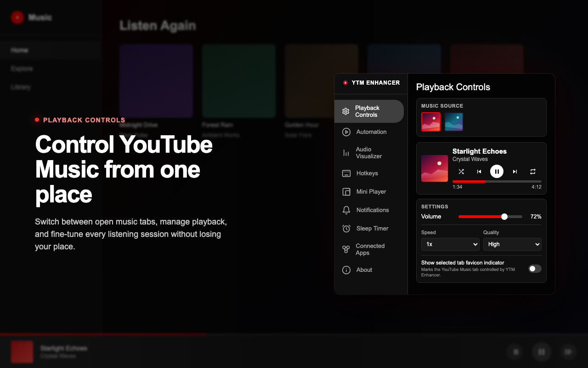Click the YTM Enhancer red logo icon
588x368 pixels.
[345, 83]
